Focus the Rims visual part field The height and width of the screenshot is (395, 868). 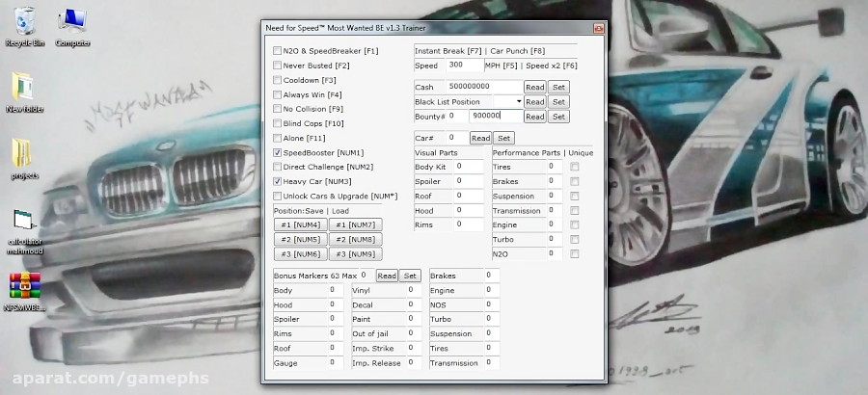click(469, 224)
